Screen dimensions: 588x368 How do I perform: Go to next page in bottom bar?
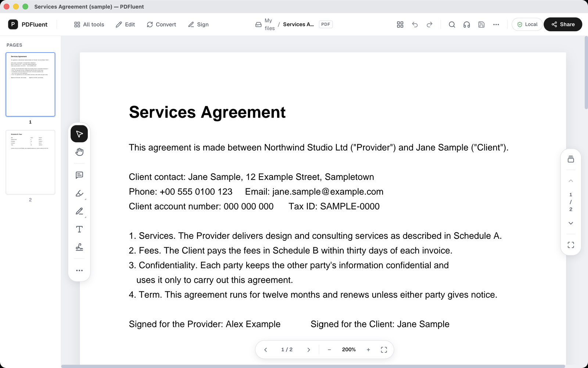(x=309, y=350)
